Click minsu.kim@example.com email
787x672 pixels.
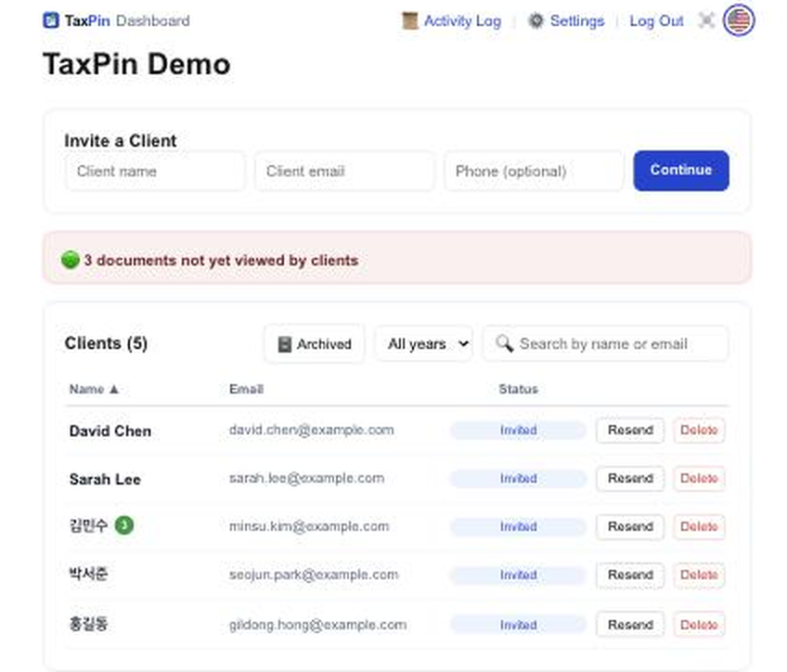tap(309, 526)
